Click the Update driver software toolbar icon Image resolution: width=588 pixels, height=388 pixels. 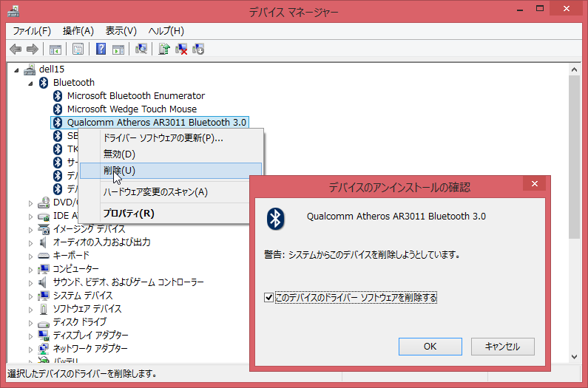click(x=164, y=49)
